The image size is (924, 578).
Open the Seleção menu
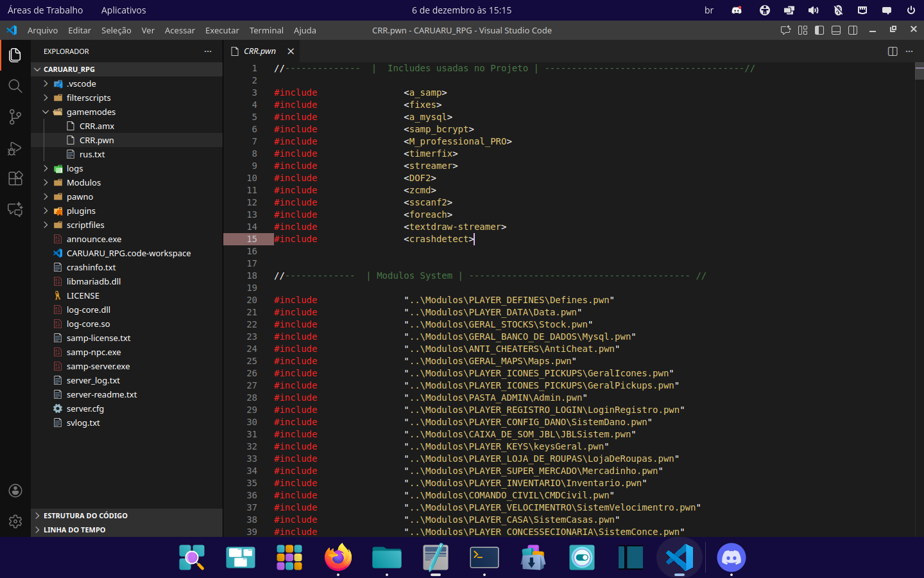pyautogui.click(x=116, y=30)
